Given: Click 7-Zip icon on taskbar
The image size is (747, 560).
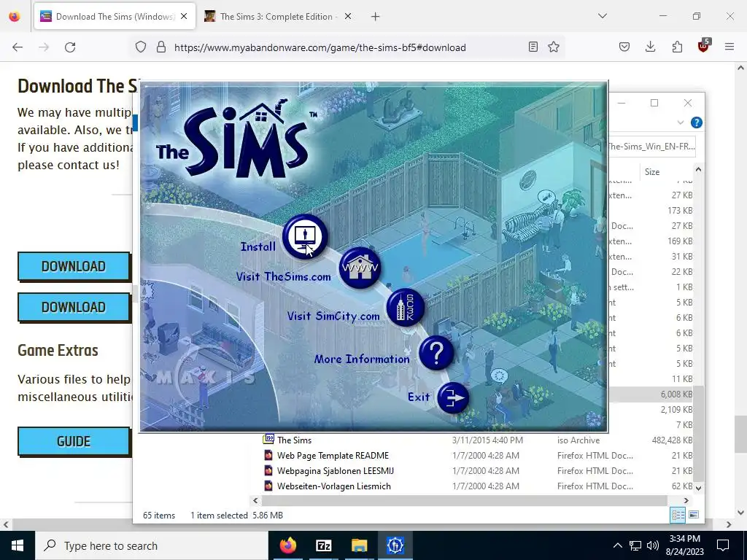Looking at the screenshot, I should tap(323, 545).
